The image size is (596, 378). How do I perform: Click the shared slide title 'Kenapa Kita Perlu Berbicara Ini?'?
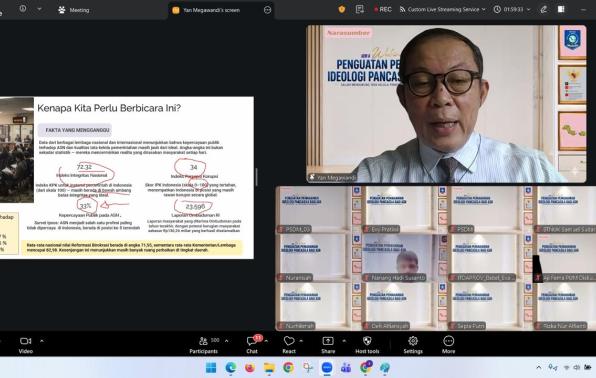[109, 108]
